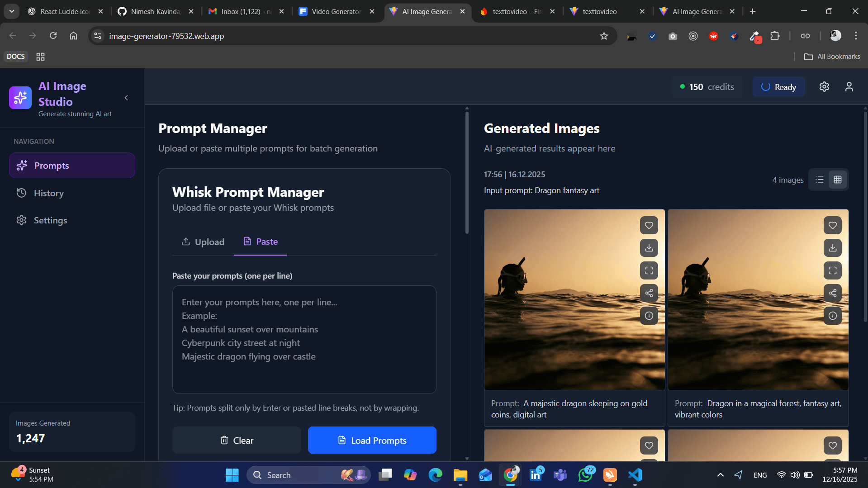Open Visual Studio Code from taskbar
This screenshot has width=868, height=488.
tap(635, 475)
